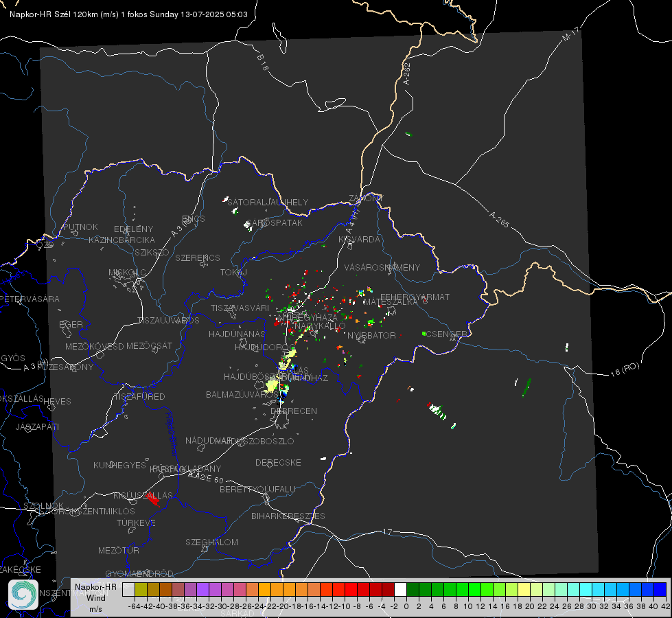Click the KUNHEGYES label
The image size is (672, 618).
119,465
